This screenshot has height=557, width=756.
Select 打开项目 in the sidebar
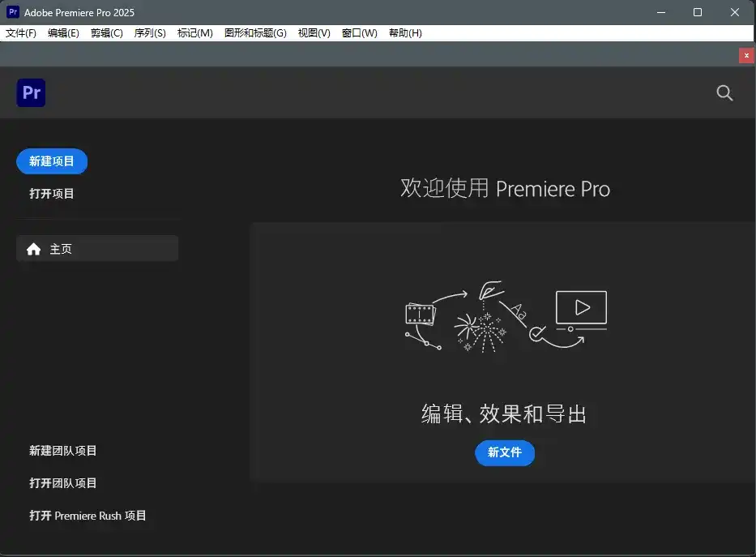click(x=51, y=193)
